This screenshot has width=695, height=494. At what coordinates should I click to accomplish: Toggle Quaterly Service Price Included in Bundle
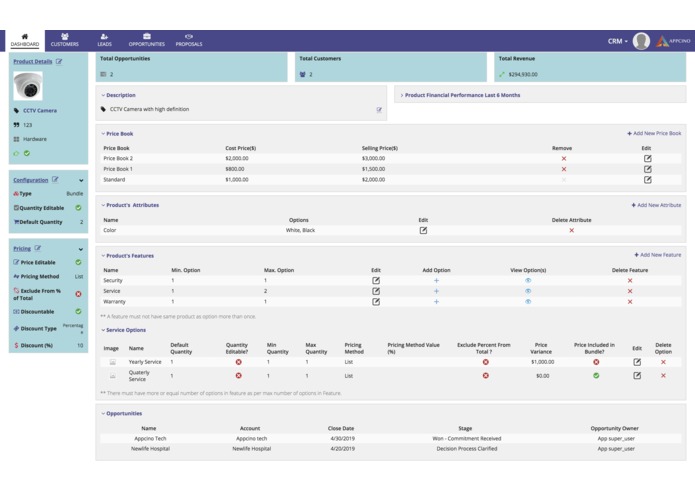coord(596,376)
